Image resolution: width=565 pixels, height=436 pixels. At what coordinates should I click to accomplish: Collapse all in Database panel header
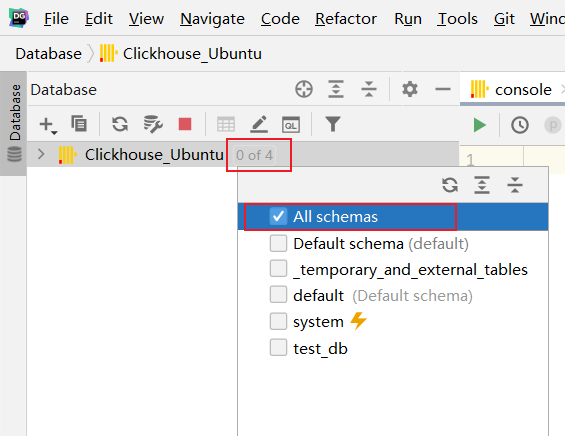[x=369, y=89]
